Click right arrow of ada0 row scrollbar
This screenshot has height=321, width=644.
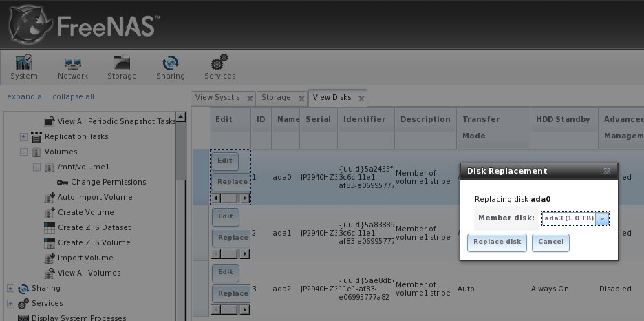[x=245, y=198]
